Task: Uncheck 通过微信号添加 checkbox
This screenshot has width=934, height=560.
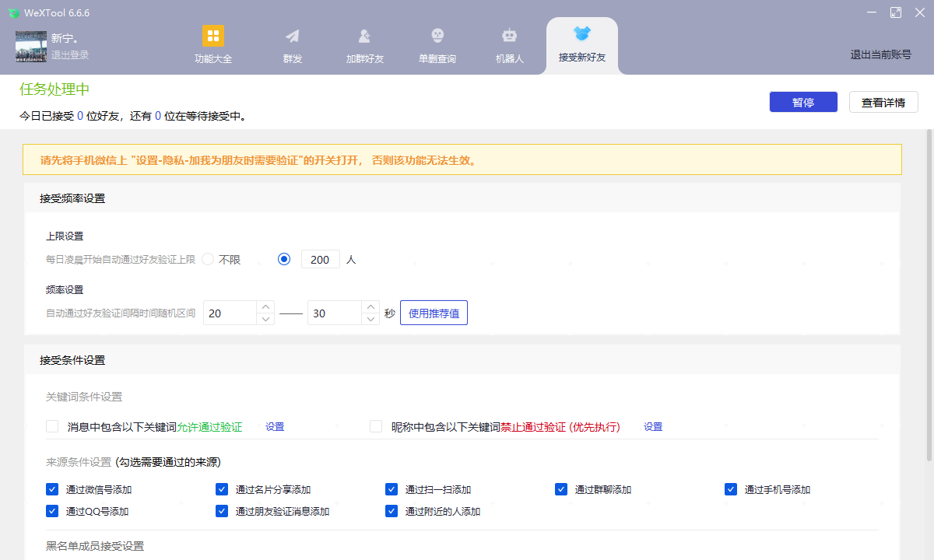Action: pyautogui.click(x=52, y=489)
